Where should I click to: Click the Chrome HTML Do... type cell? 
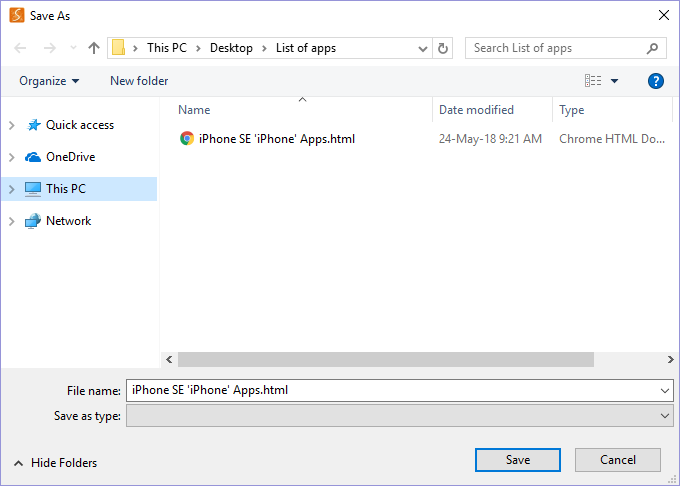tap(611, 139)
